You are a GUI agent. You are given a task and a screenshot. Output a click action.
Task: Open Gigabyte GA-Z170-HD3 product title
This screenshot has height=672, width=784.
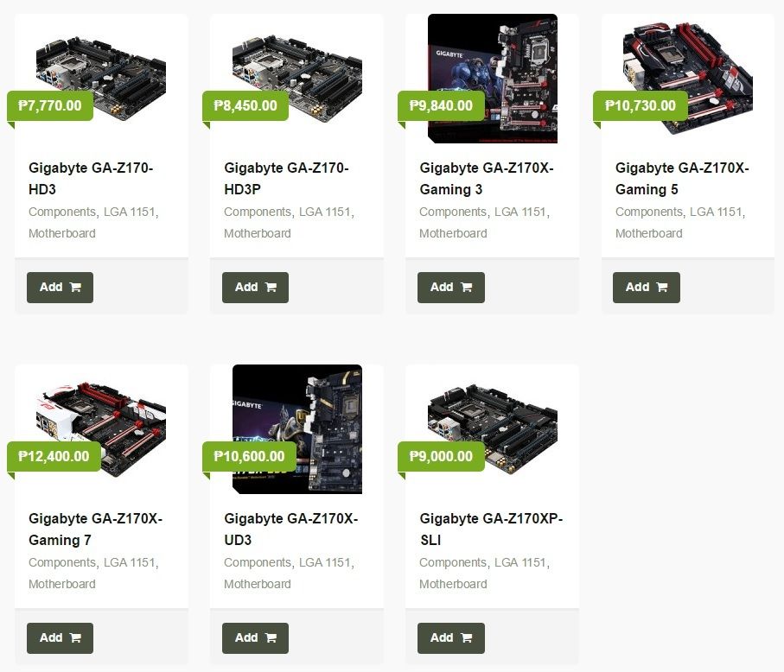[91, 179]
